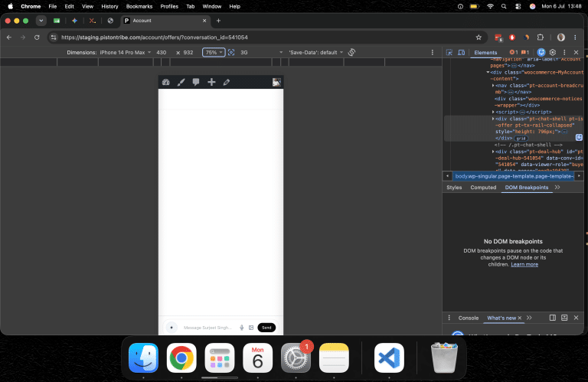The image size is (588, 382).
Task: Click the Edit page pencil icon
Action: 227,82
